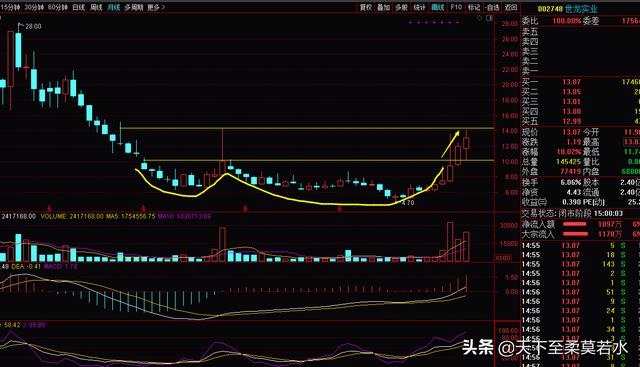The width and height of the screenshot is (640, 367).
Task: Click tick row with volume 24
Action: pos(580,311)
